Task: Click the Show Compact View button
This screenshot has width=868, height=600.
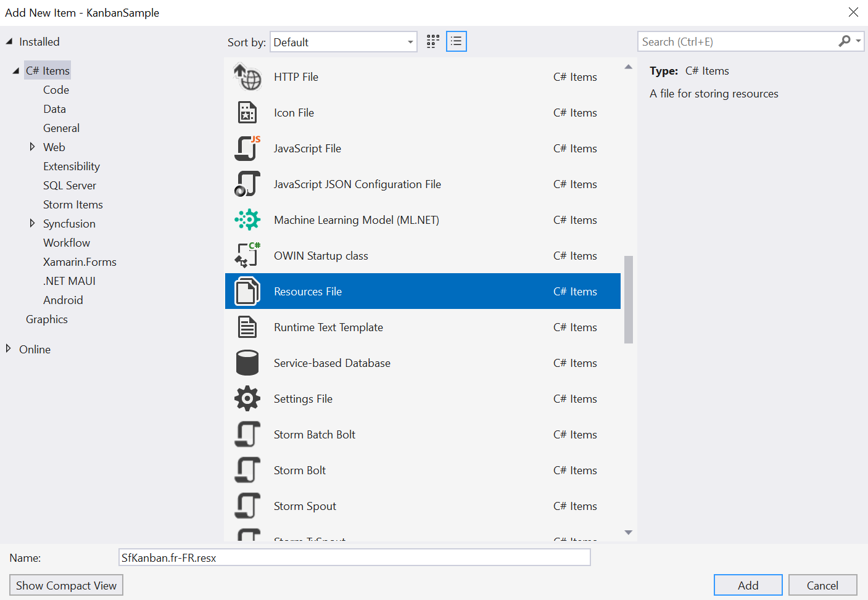Action: (x=66, y=585)
